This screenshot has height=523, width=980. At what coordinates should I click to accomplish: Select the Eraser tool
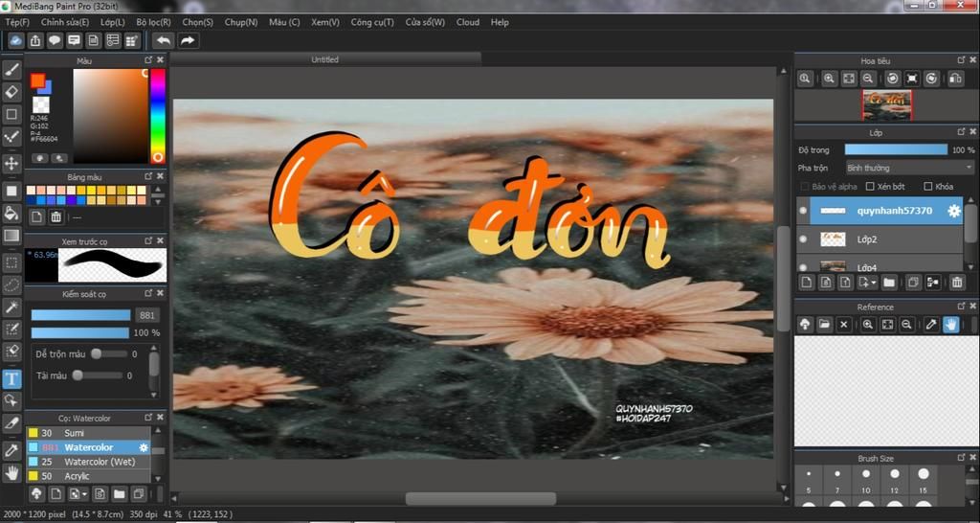click(11, 92)
